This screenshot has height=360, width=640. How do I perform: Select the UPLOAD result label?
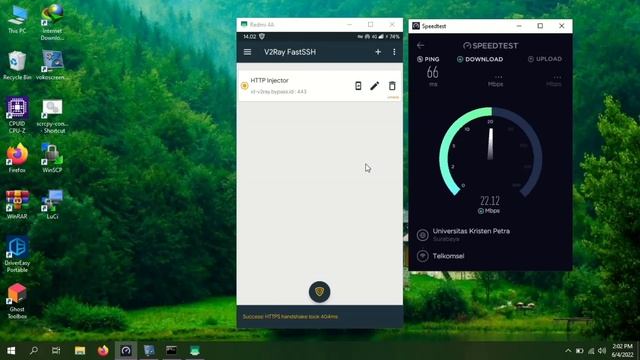click(544, 59)
